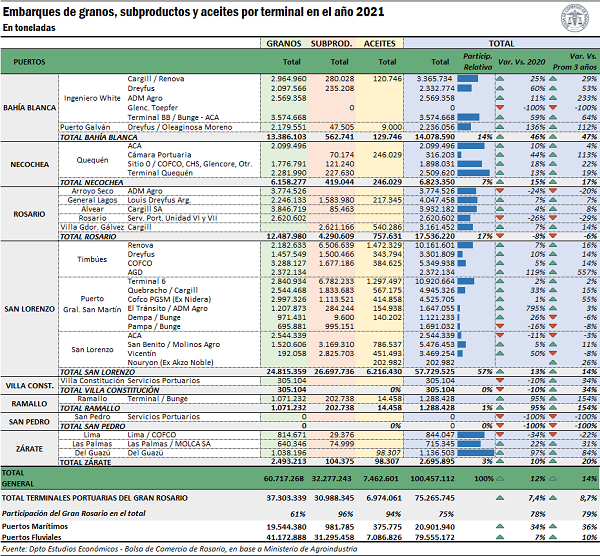Click 'Sitio 0 / COFCO, CHS, Glencore, Otr.' name
Screen dimensions: 600x556
tap(190, 164)
